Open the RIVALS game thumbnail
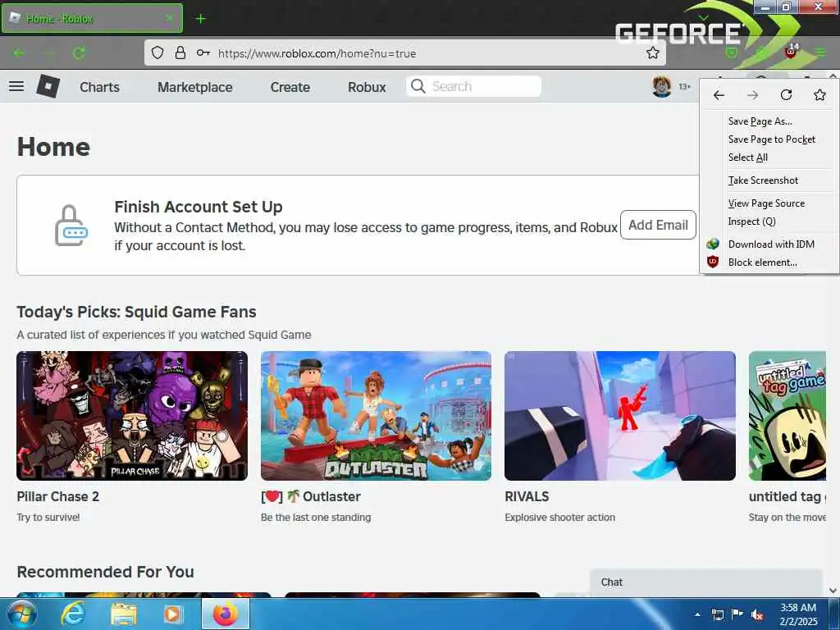This screenshot has height=630, width=840. [620, 416]
